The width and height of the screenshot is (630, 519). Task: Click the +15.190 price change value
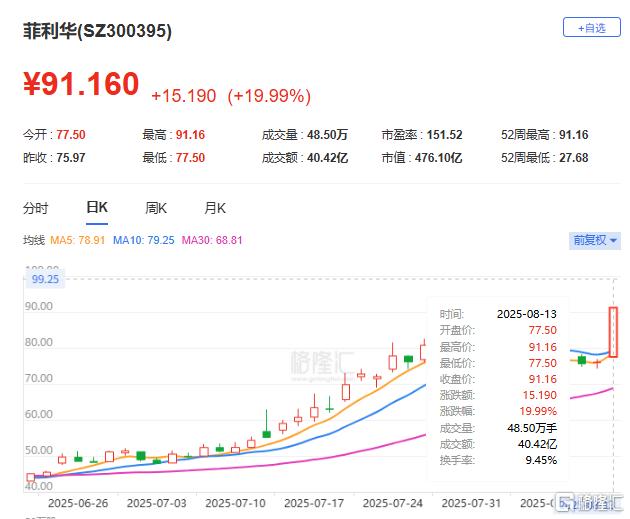pyautogui.click(x=184, y=96)
